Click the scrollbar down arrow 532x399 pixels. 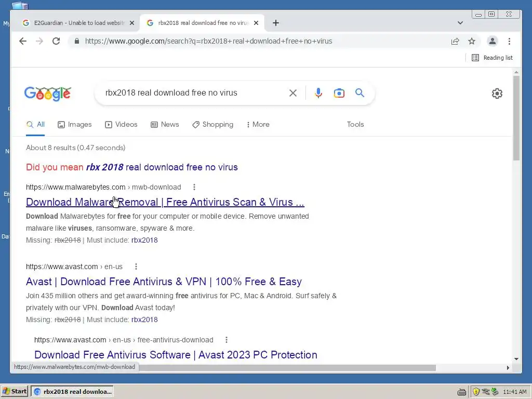pos(516,359)
